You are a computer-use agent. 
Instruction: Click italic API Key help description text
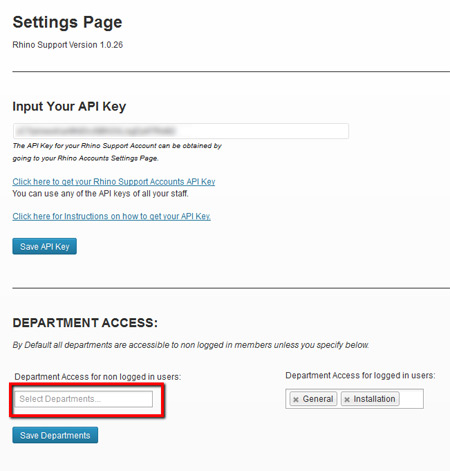point(117,152)
